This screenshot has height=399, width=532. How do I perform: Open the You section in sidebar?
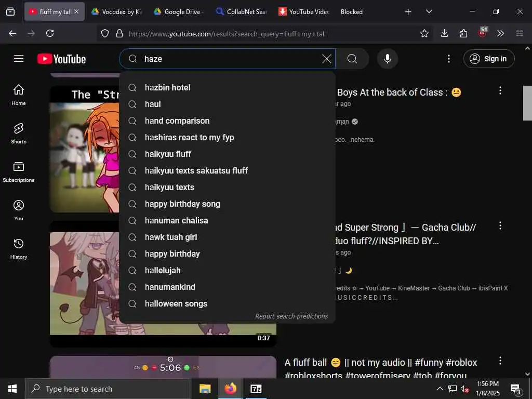[x=19, y=210]
